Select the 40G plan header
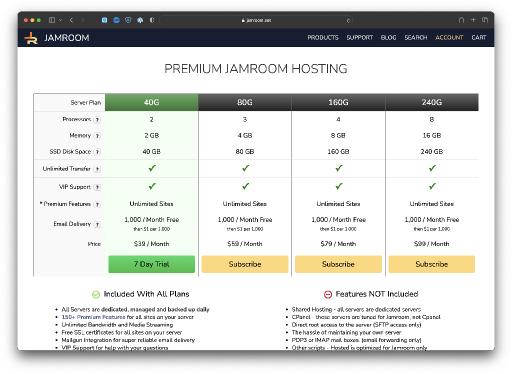The width and height of the screenshot is (512, 374). 152,102
